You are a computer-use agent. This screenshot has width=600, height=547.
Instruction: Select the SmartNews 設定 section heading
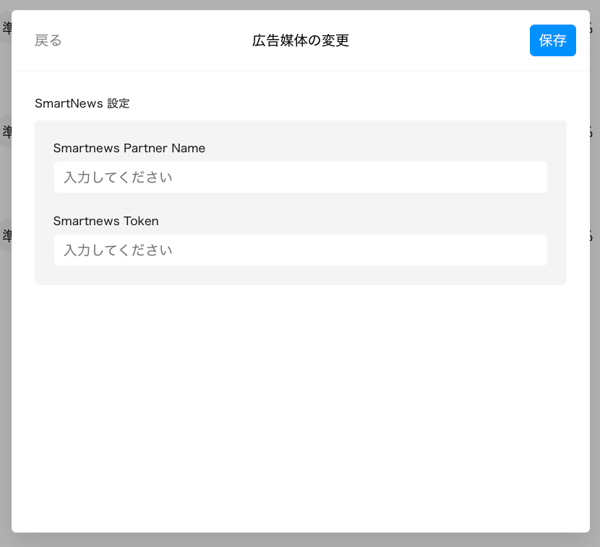click(82, 103)
